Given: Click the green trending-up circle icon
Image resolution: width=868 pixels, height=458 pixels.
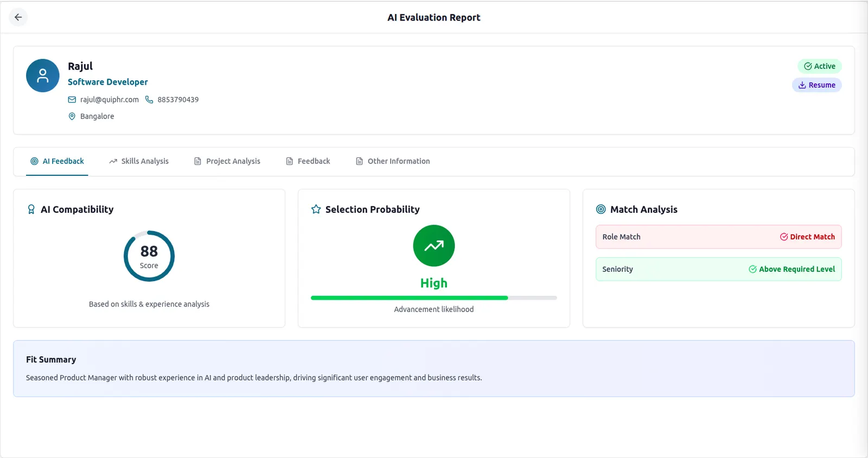Looking at the screenshot, I should click(434, 246).
